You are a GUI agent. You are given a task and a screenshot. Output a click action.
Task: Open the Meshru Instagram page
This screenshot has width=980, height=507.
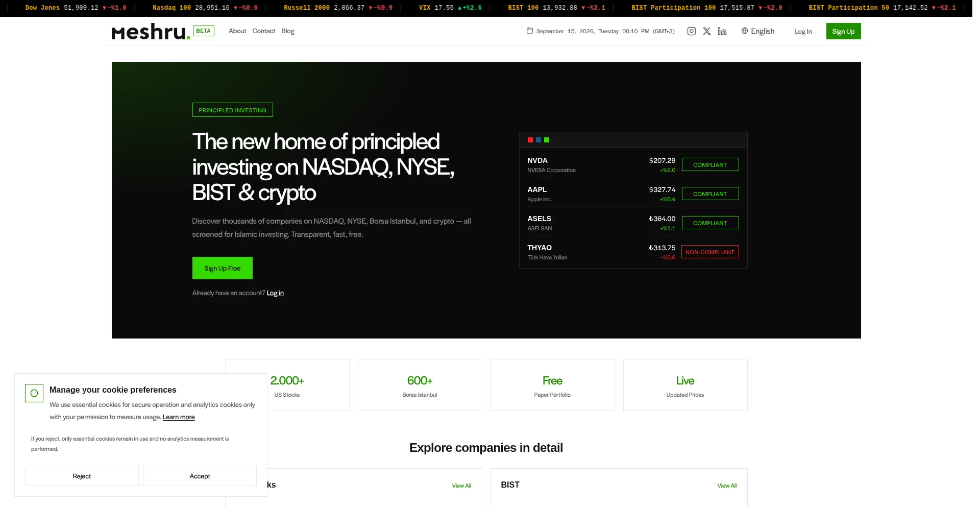coord(692,31)
